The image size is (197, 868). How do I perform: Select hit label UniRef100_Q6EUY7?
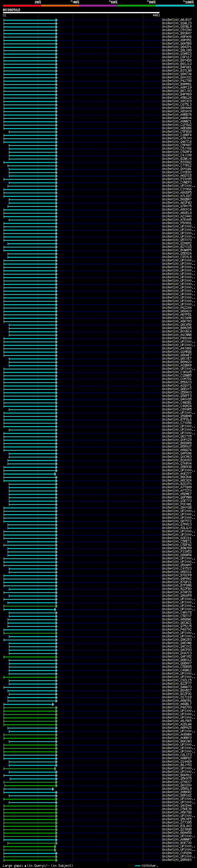[177, 389]
